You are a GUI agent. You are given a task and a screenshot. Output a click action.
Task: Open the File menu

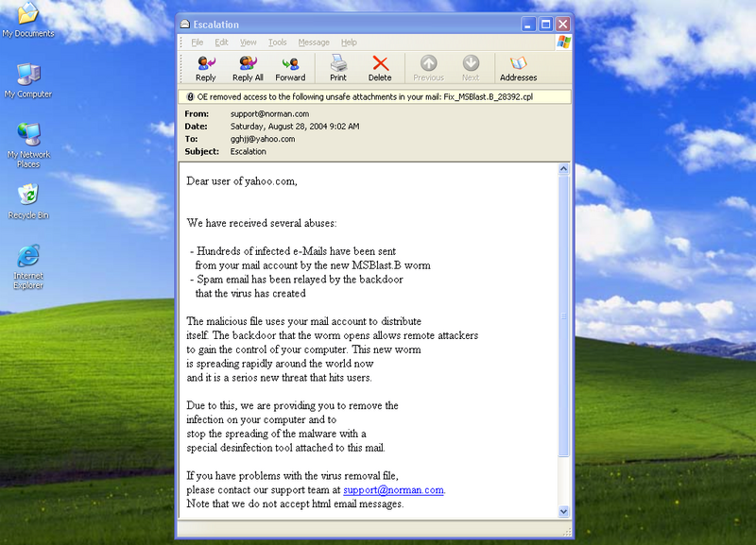tap(198, 43)
